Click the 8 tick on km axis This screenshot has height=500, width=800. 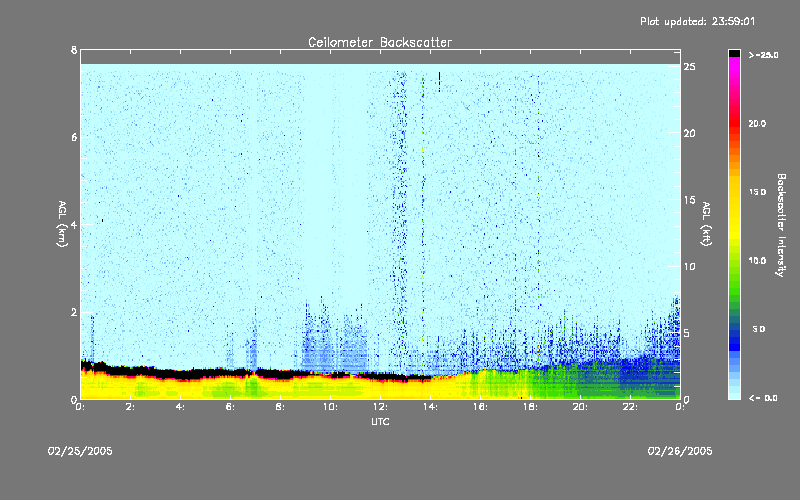point(74,50)
